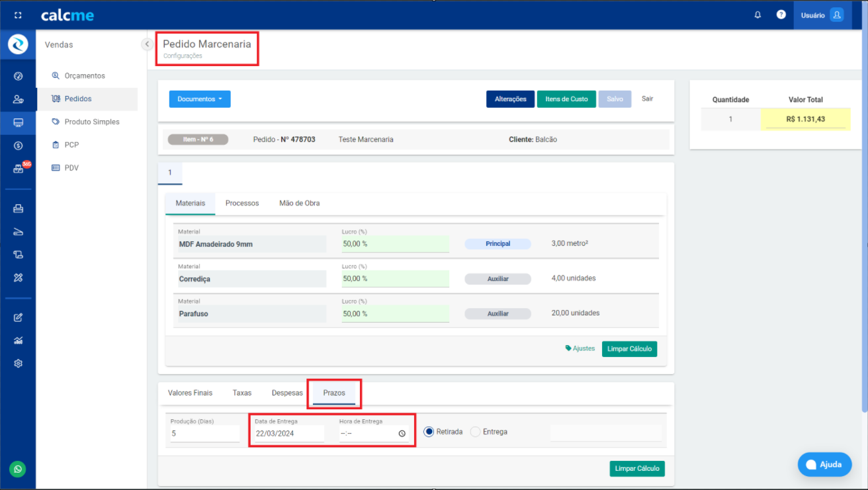Click the notification bell icon
This screenshot has height=490, width=868.
point(758,15)
